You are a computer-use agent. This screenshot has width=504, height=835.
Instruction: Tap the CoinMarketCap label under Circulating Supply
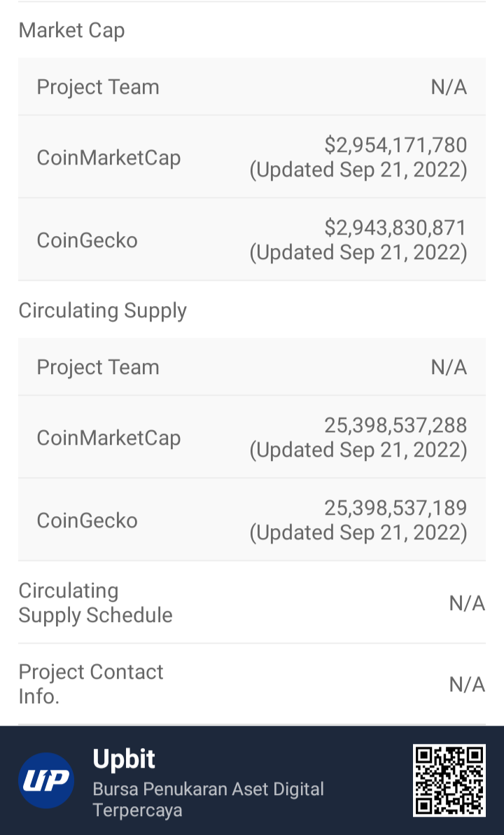[x=108, y=438]
